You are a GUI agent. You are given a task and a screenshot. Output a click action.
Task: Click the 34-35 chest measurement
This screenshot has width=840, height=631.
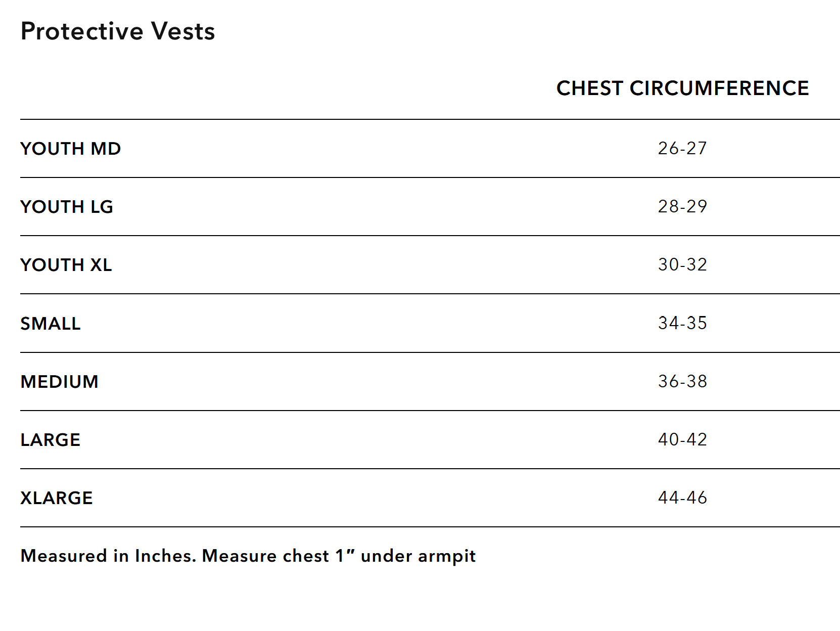[682, 323]
